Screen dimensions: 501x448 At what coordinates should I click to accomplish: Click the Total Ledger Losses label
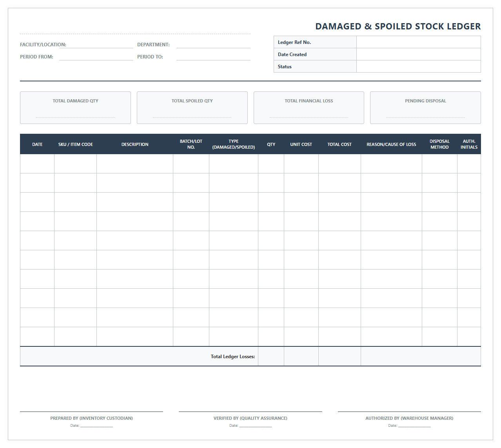[x=233, y=357]
